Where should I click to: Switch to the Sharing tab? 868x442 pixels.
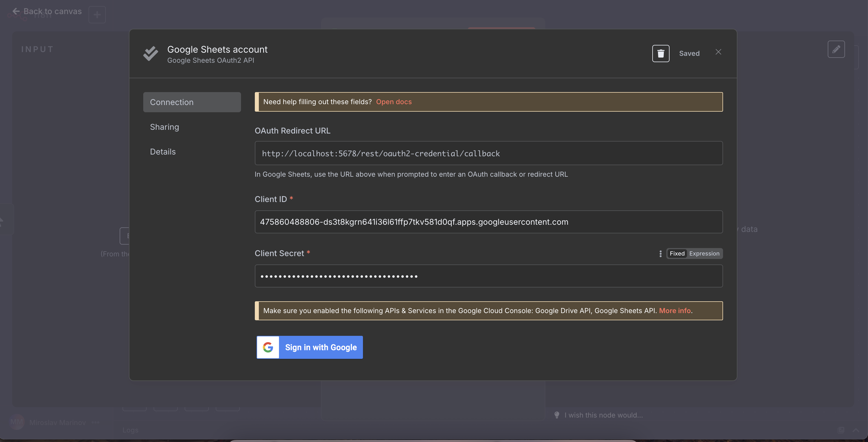(165, 127)
